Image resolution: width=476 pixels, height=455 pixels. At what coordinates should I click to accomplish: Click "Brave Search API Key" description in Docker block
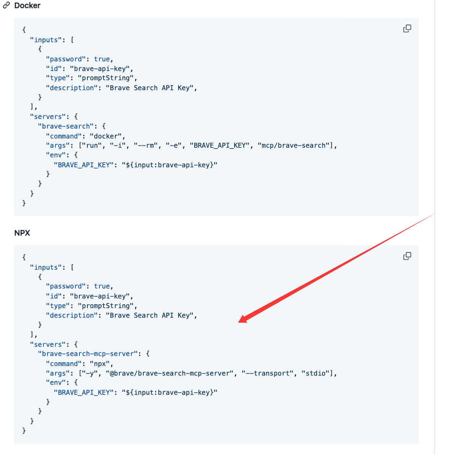tap(149, 88)
